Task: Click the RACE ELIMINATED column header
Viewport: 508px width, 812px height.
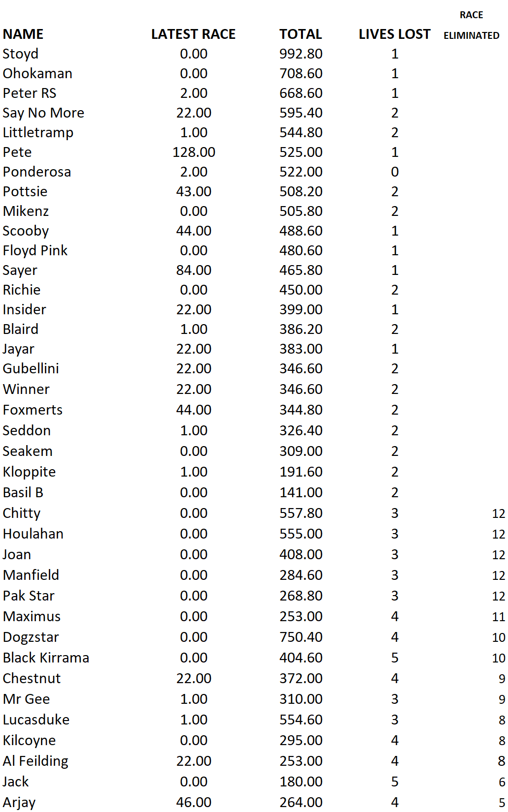Action: click(x=471, y=25)
